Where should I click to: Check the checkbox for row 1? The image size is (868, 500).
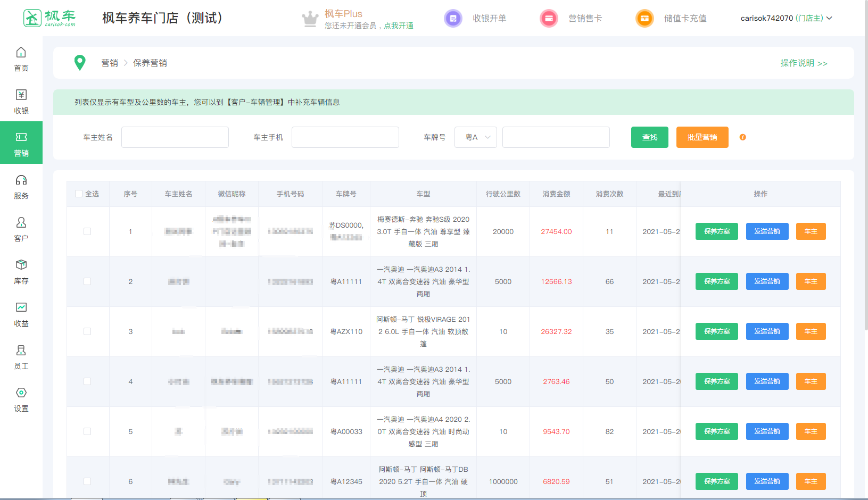pos(87,231)
